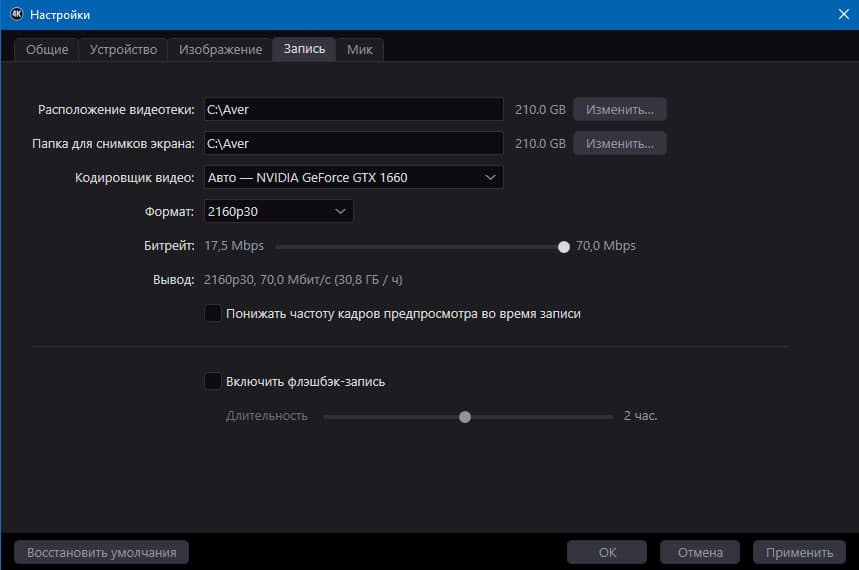The image size is (859, 570).
Task: Switch to the Устройство tab
Action: click(x=123, y=50)
